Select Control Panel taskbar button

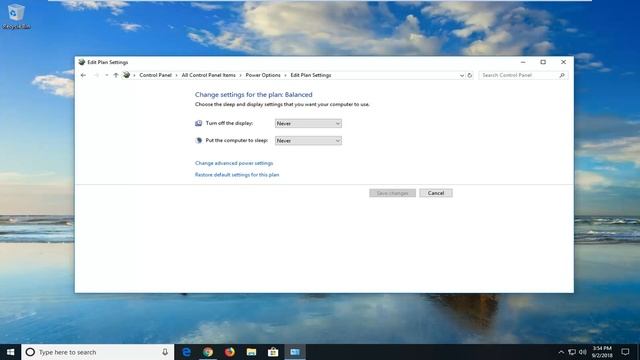point(295,352)
